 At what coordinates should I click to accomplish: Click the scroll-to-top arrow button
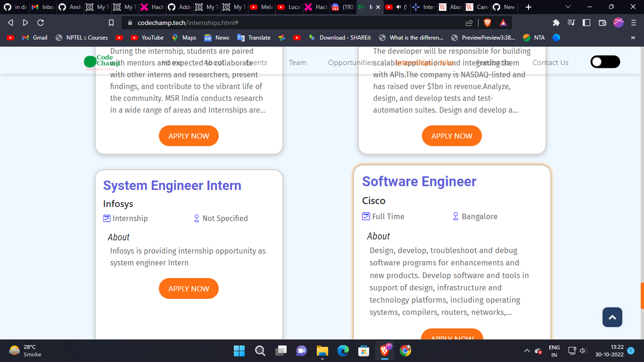(x=612, y=317)
